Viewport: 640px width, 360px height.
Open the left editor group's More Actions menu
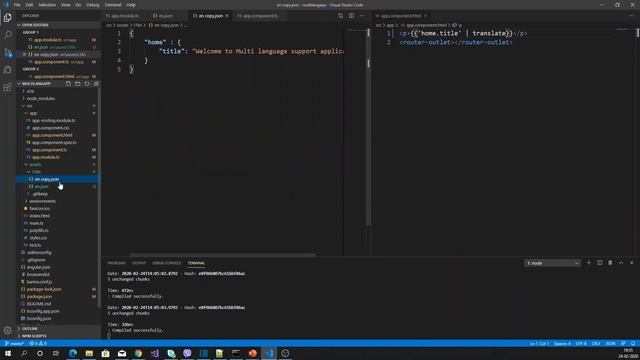(x=362, y=16)
